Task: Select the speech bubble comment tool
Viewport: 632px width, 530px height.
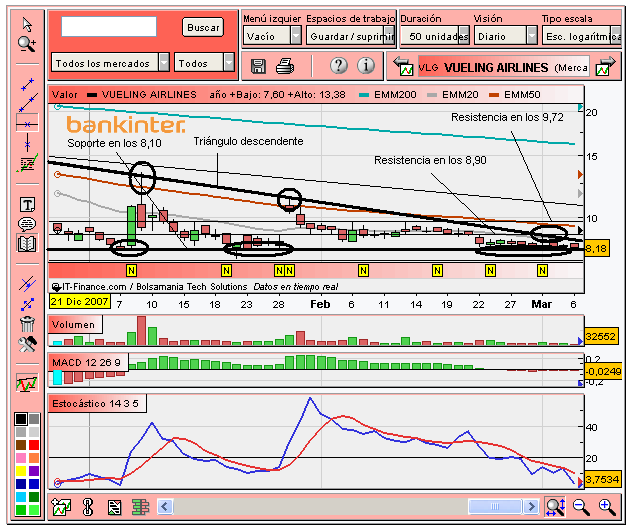Action: point(27,224)
